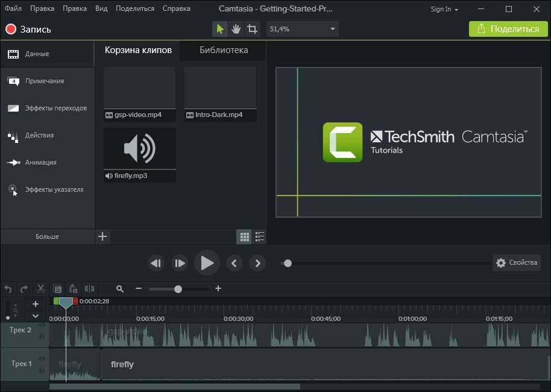Image resolution: width=551 pixels, height=392 pixels.
Task: Add media with the plus icon
Action: (102, 236)
